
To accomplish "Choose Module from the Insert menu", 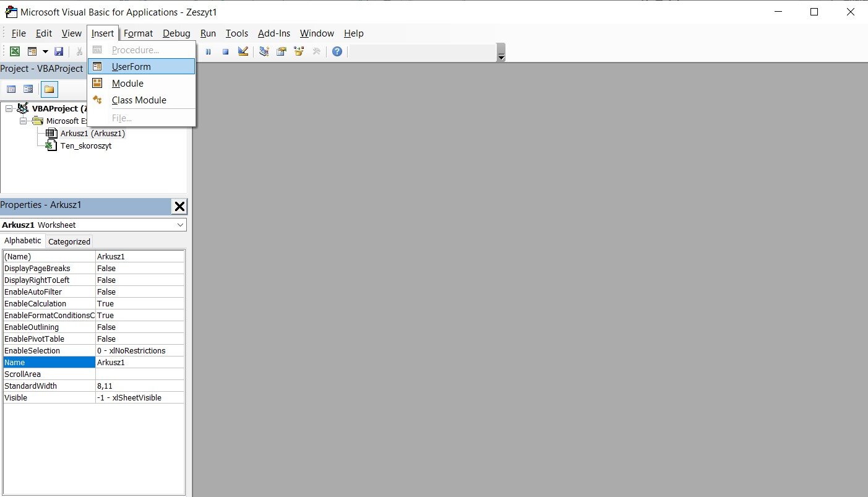I will (x=142, y=84).
